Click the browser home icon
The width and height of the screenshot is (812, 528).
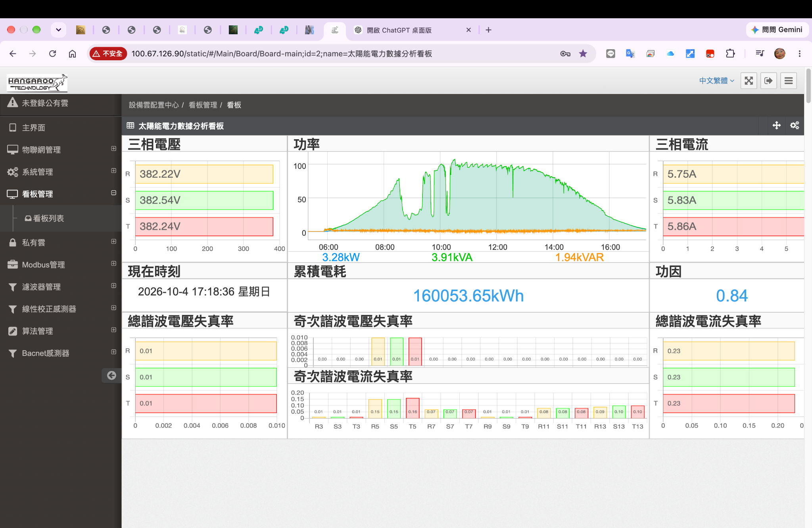click(x=72, y=54)
